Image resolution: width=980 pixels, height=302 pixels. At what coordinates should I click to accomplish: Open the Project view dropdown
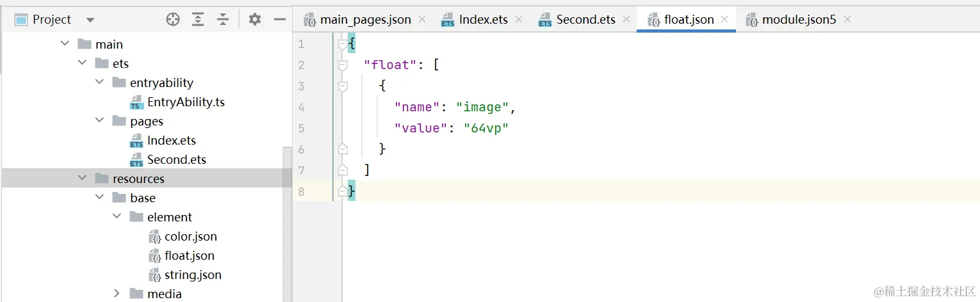click(90, 20)
